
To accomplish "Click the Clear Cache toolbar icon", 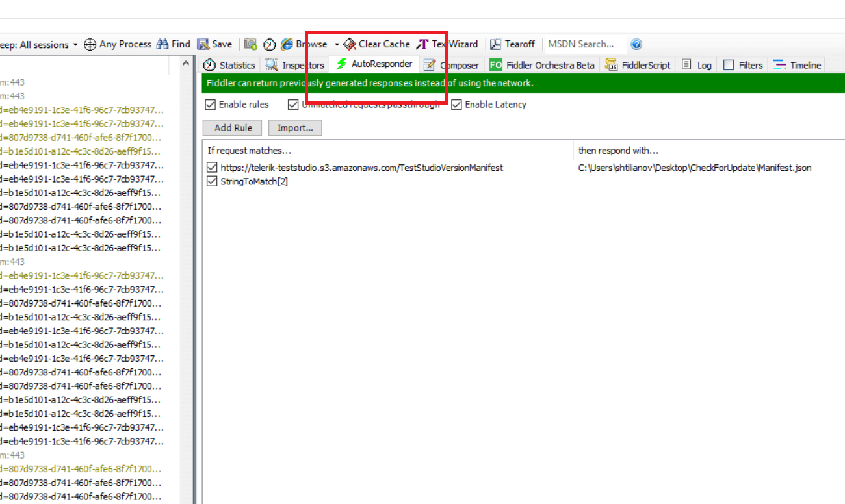I will [350, 44].
